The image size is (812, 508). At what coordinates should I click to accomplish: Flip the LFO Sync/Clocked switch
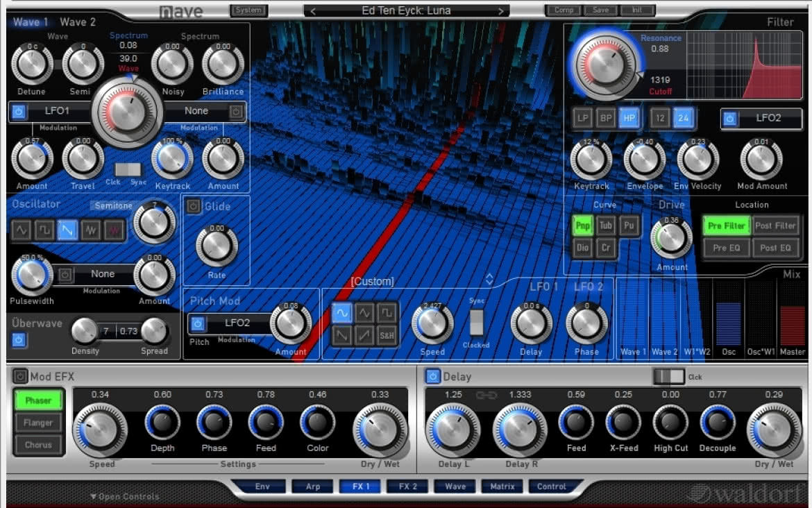pyautogui.click(x=476, y=322)
